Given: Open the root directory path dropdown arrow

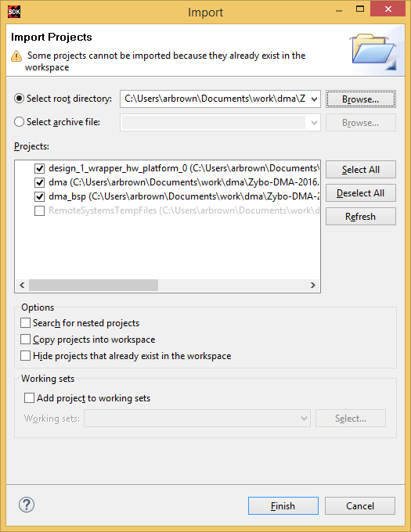Looking at the screenshot, I should coord(314,99).
